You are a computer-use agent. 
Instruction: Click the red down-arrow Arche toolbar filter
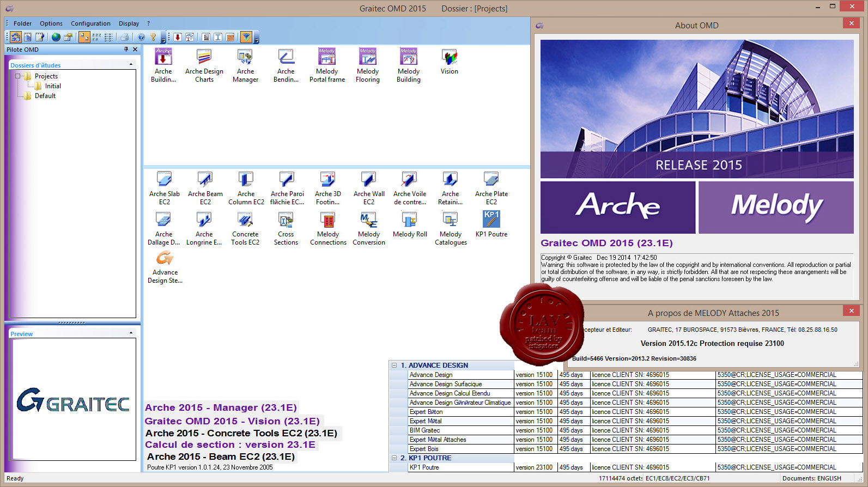[x=178, y=37]
